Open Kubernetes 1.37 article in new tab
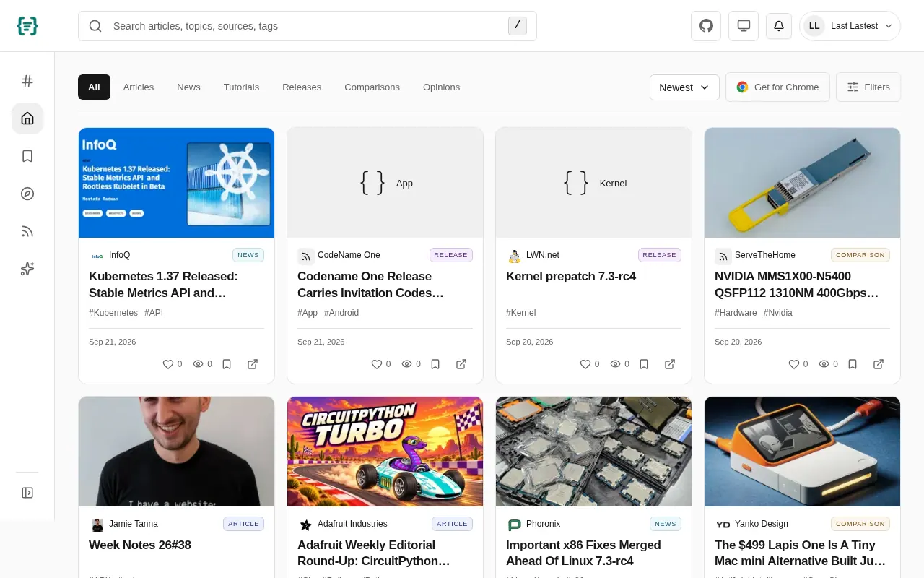 pyautogui.click(x=253, y=364)
